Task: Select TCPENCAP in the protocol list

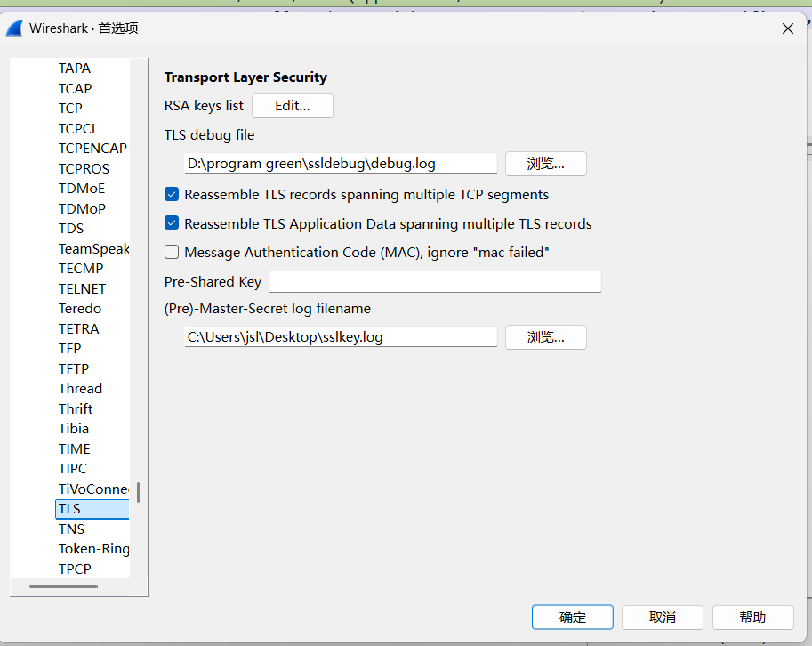Action: coord(92,149)
